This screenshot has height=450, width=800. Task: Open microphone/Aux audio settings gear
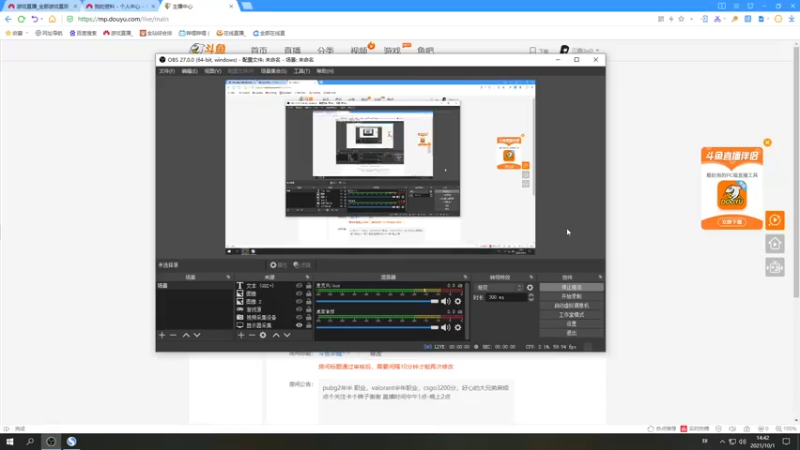click(x=458, y=301)
